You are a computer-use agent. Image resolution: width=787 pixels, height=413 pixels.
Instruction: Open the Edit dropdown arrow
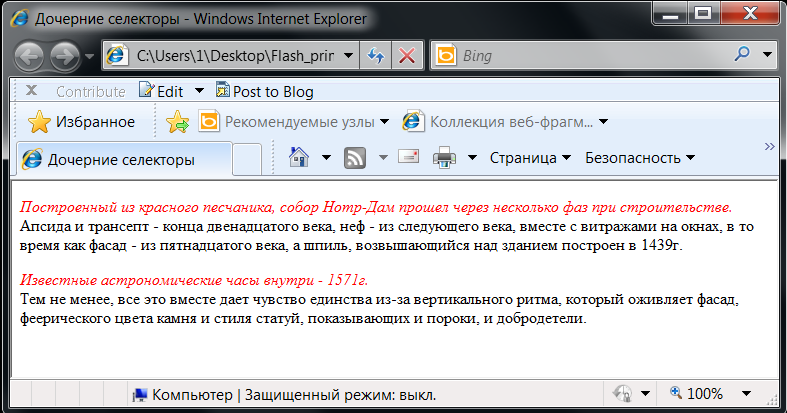pyautogui.click(x=199, y=91)
